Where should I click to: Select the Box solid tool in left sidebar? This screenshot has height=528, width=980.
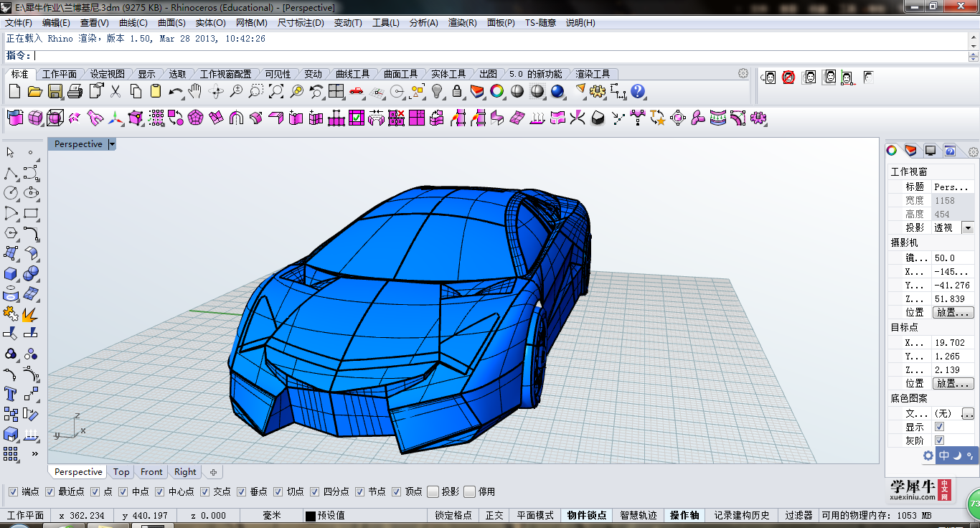(11, 273)
